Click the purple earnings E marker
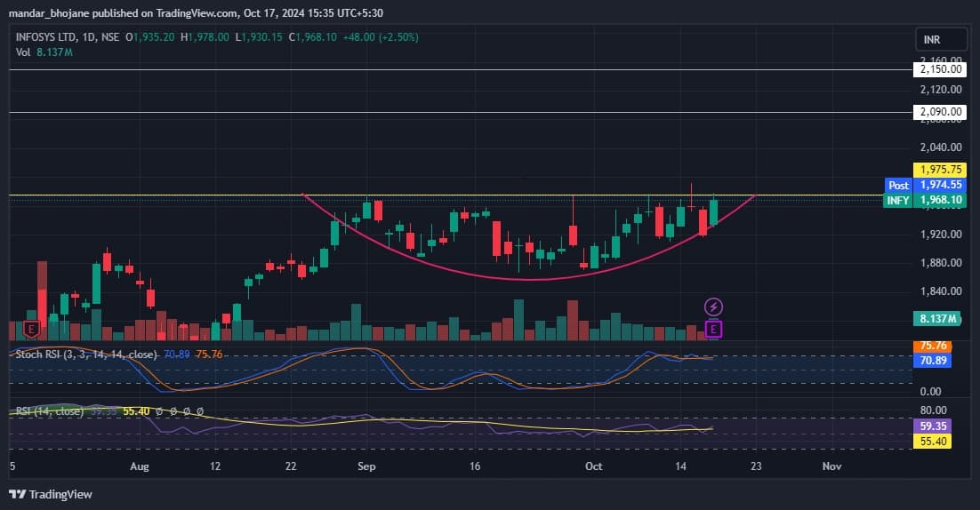 (x=713, y=330)
